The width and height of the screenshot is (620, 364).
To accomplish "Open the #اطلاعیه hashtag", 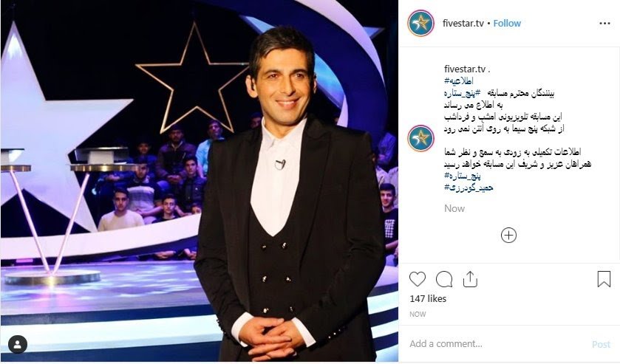I will 459,81.
